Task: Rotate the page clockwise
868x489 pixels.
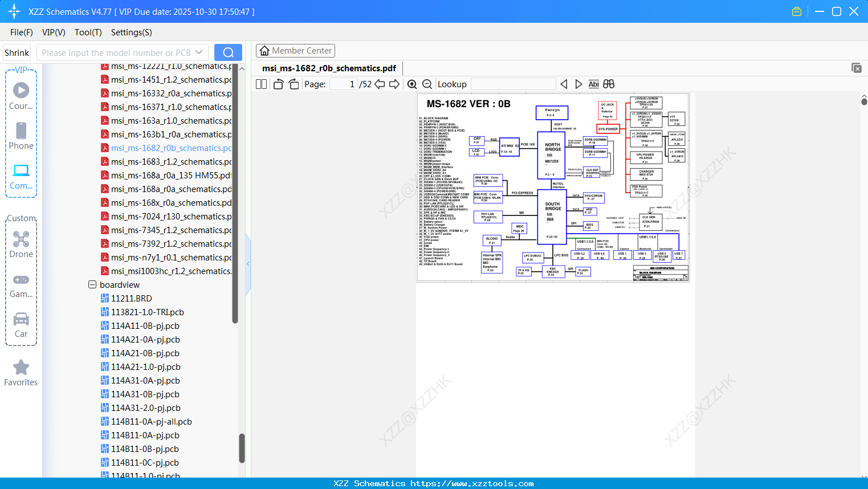Action: [x=294, y=84]
